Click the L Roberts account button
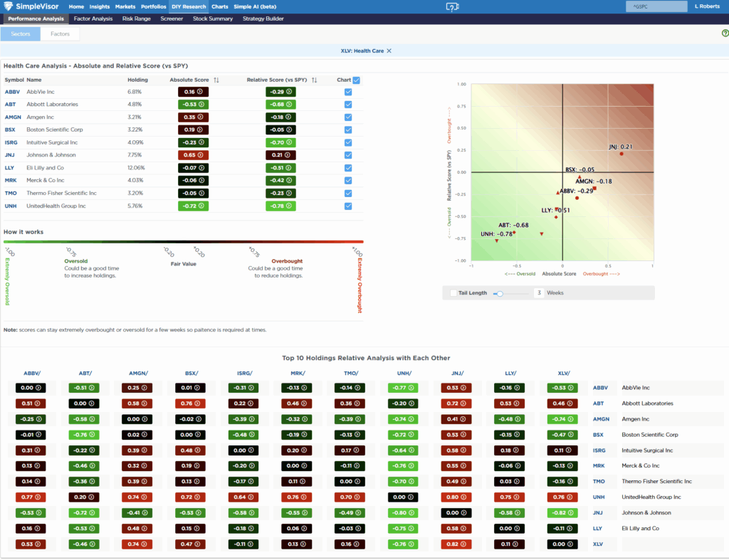 [x=706, y=6]
